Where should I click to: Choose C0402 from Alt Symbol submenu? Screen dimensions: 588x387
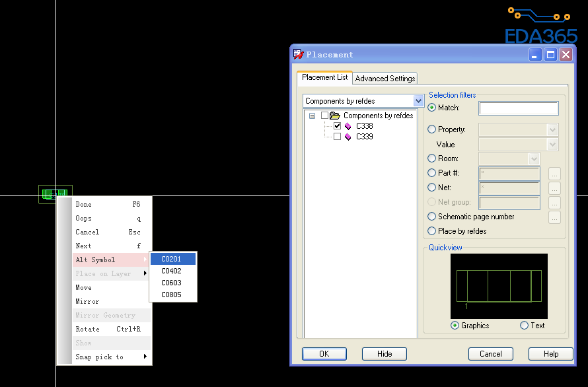point(172,271)
